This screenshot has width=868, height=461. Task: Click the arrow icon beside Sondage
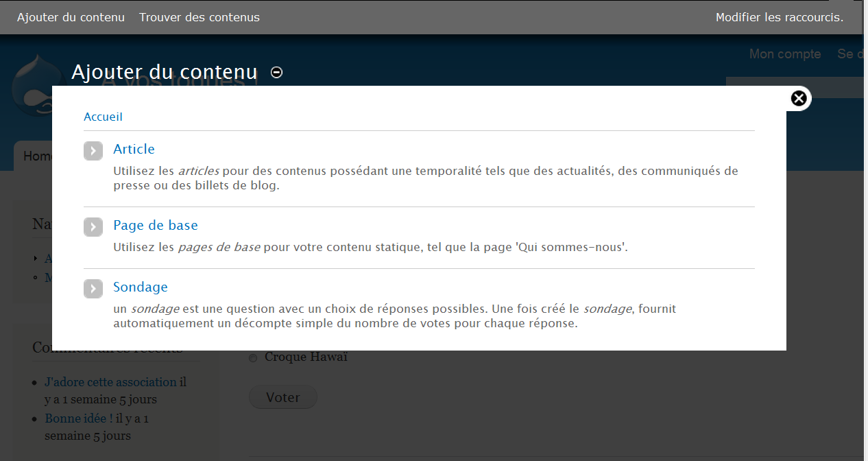[93, 289]
